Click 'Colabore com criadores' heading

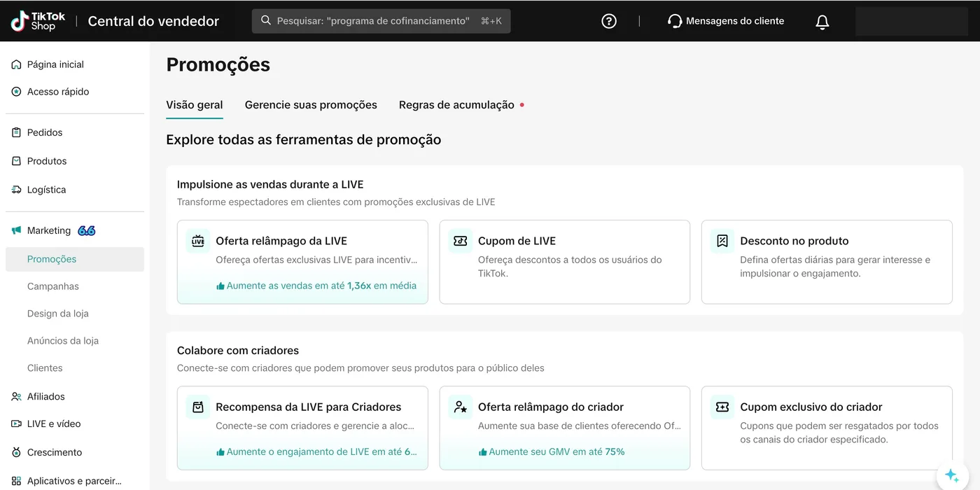(x=238, y=351)
